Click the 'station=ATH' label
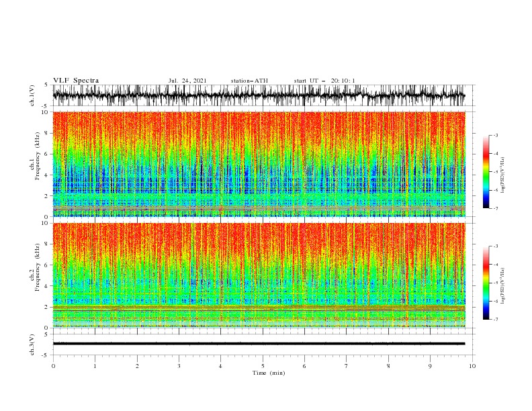The height and width of the screenshot is (411, 532). click(x=249, y=81)
